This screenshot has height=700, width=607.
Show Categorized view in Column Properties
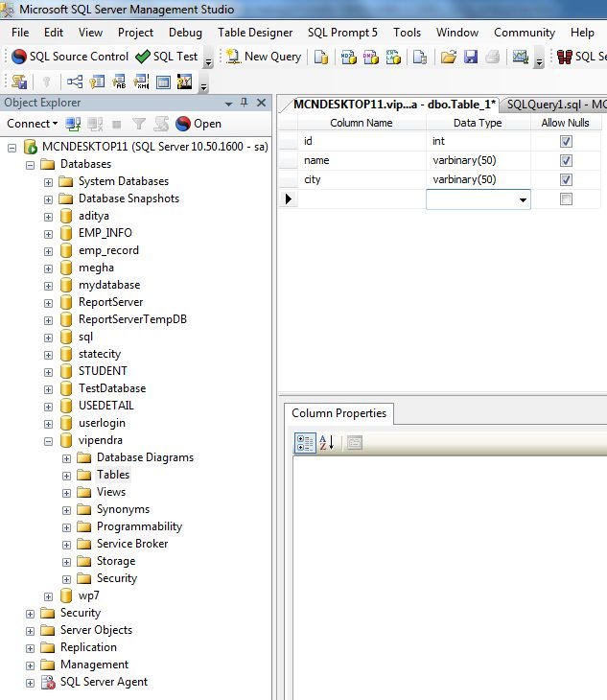click(305, 443)
